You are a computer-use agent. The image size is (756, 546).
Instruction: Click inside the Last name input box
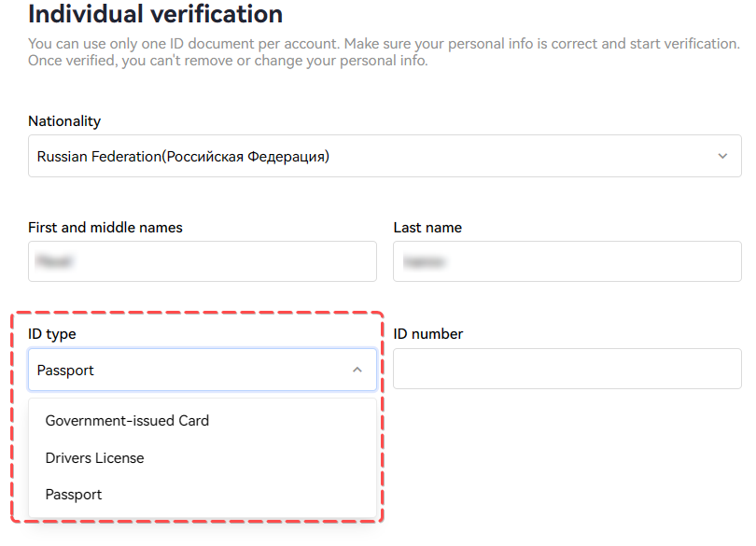tap(567, 261)
